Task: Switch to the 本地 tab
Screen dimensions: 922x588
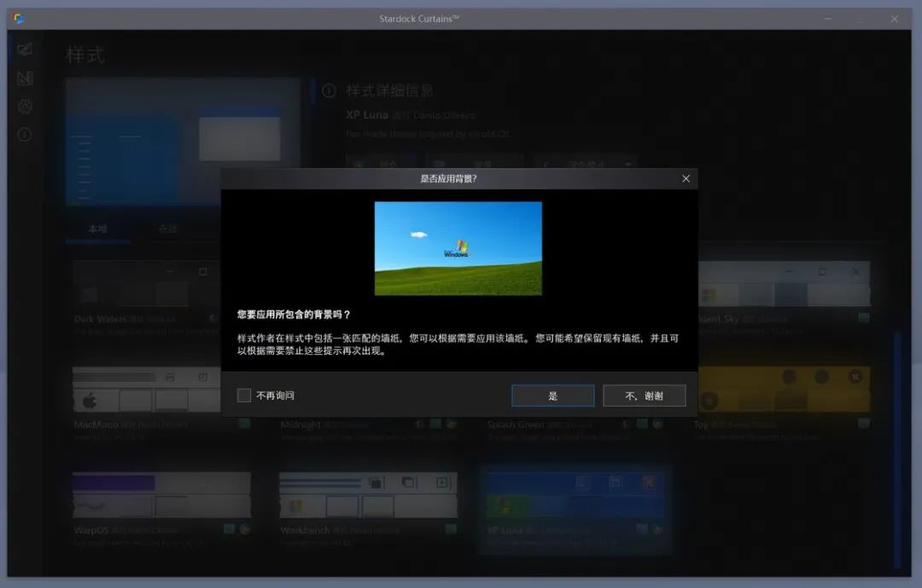Action: 97,229
